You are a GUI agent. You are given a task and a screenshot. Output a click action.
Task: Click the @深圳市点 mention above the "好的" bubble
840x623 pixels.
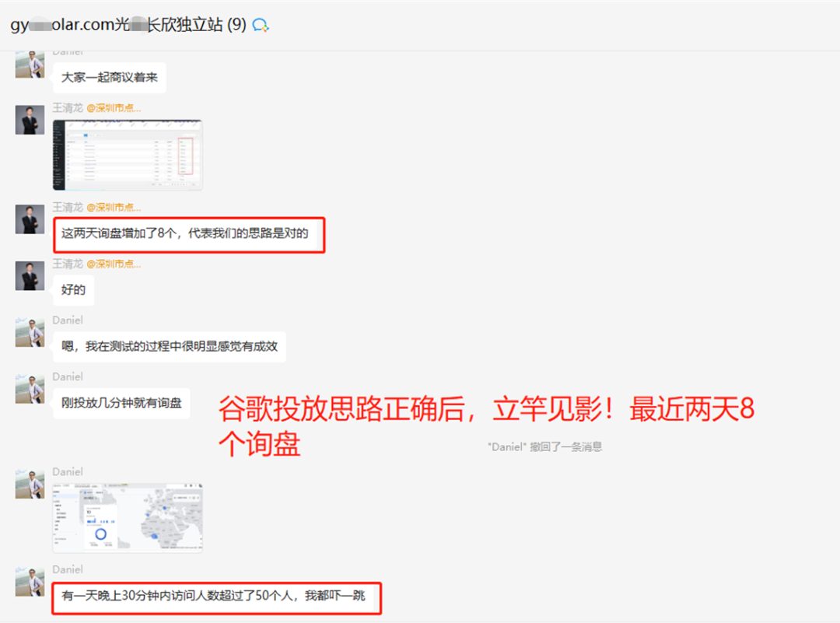pyautogui.click(x=113, y=264)
